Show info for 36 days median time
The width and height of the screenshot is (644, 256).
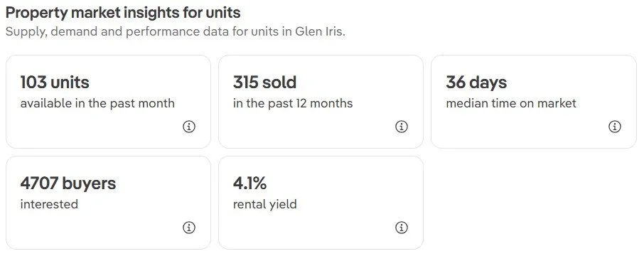(x=614, y=127)
